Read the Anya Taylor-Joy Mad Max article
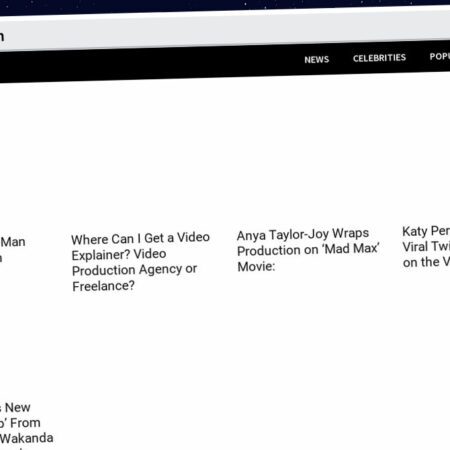450x450 pixels. click(x=308, y=250)
